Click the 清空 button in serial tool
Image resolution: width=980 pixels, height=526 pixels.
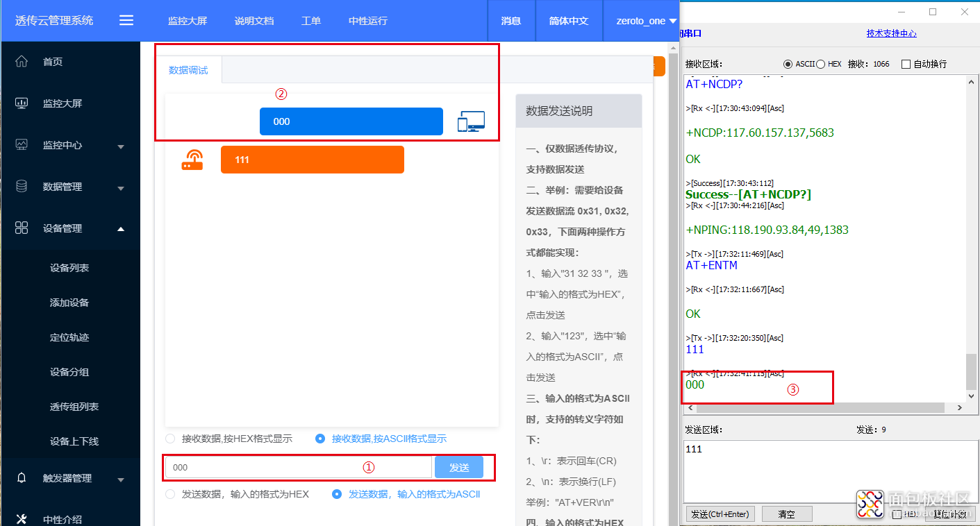click(787, 514)
